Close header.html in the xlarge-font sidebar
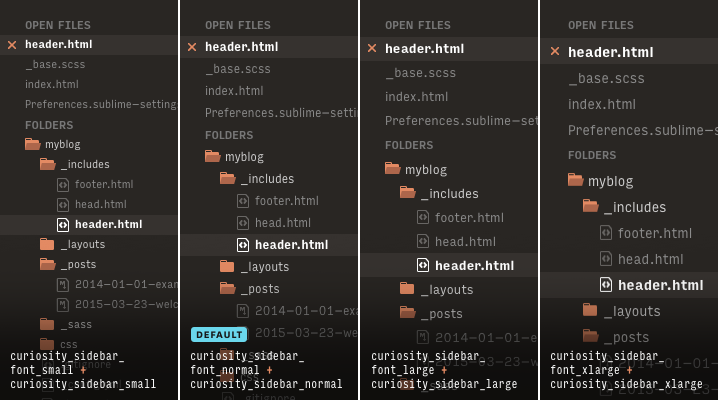Viewport: 718px width, 400px height. click(555, 51)
